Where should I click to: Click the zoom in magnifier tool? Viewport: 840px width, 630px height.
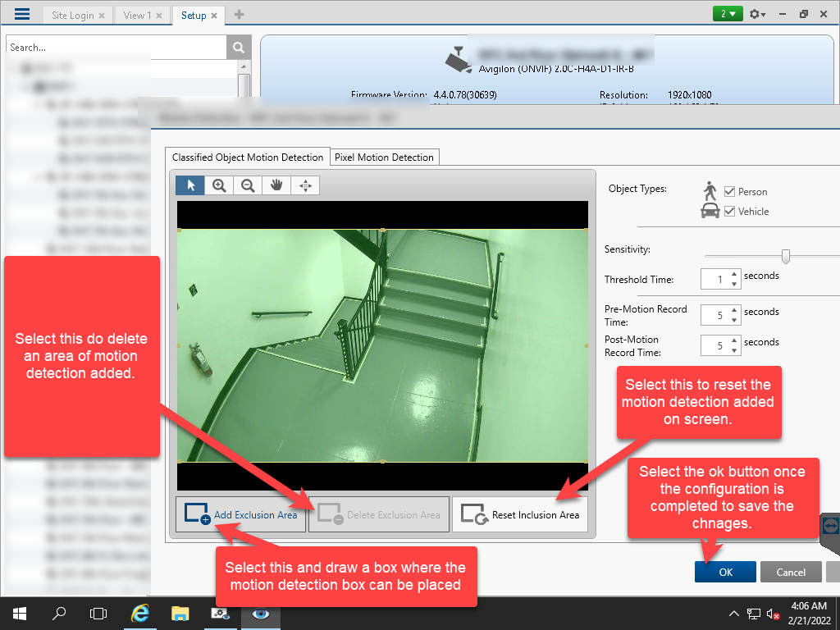tap(219, 185)
